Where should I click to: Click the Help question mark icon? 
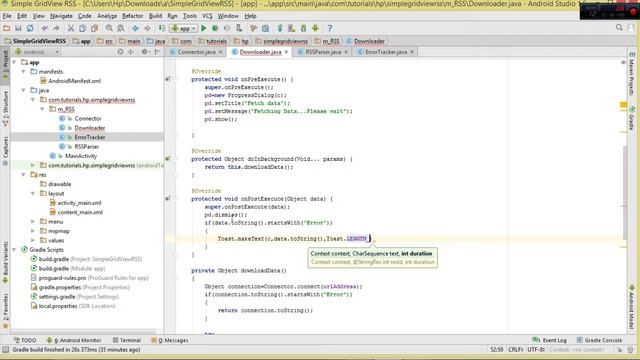(330, 28)
